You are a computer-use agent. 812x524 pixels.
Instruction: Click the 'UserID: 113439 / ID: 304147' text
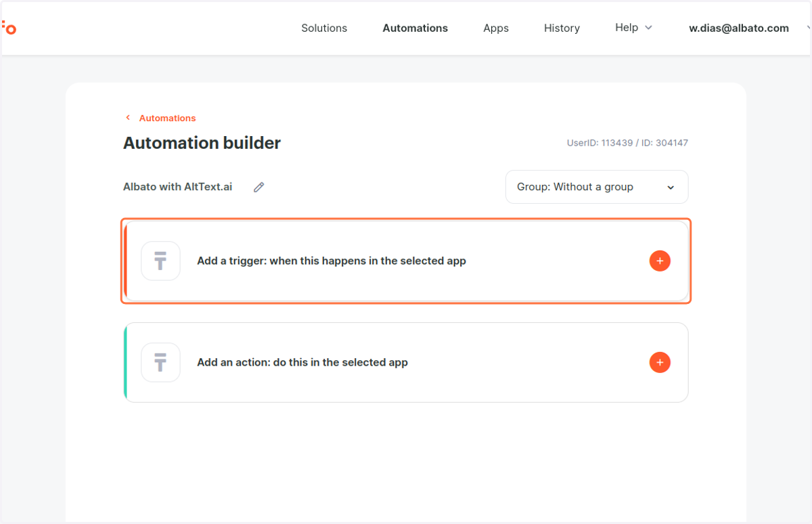627,143
